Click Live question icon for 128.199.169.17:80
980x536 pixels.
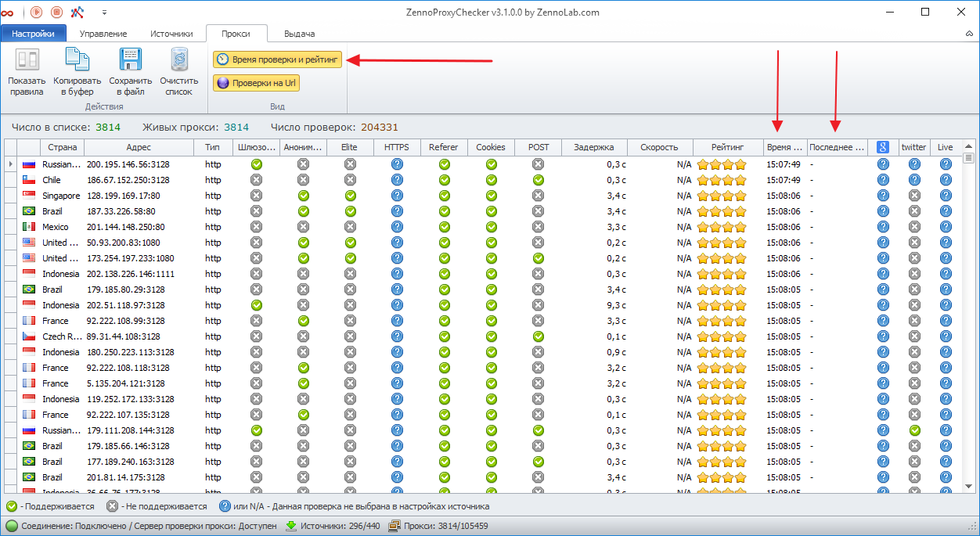[x=946, y=196]
